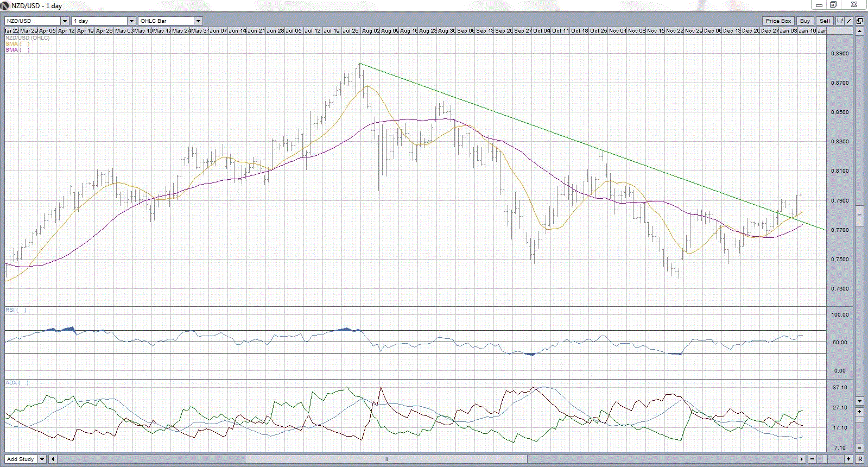Click the vertical price scrollbar thumb
The width and height of the screenshot is (868, 467).
859,216
